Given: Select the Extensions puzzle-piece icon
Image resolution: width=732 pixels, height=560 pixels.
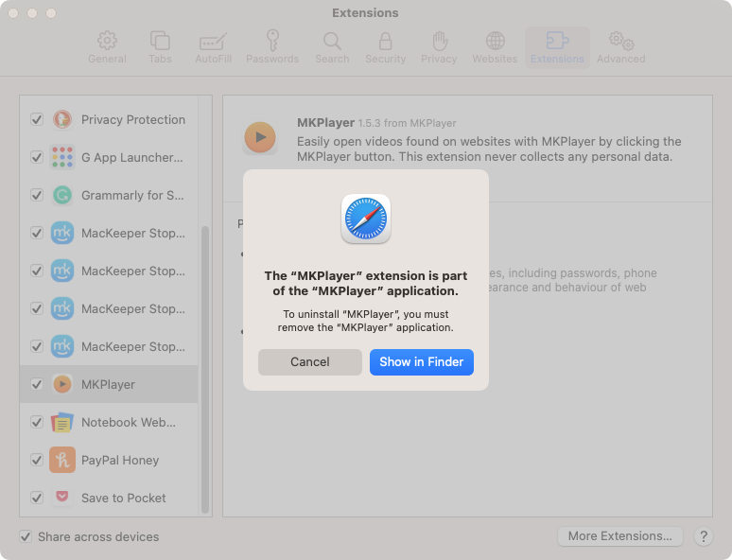Looking at the screenshot, I should 557,41.
